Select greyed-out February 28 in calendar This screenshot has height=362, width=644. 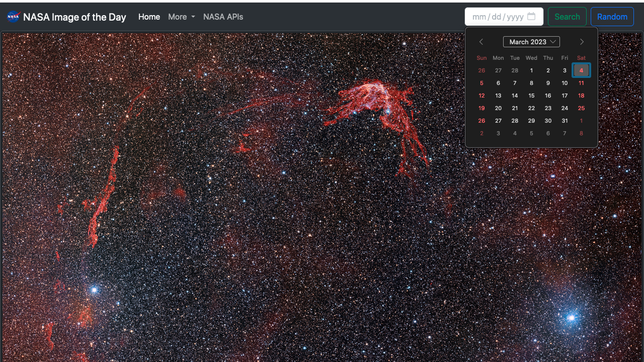515,70
